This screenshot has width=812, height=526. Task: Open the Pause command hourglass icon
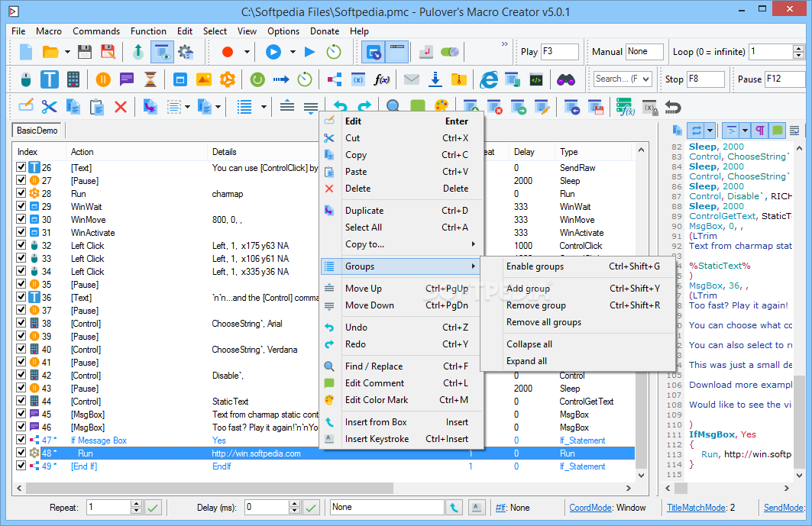pos(150,79)
